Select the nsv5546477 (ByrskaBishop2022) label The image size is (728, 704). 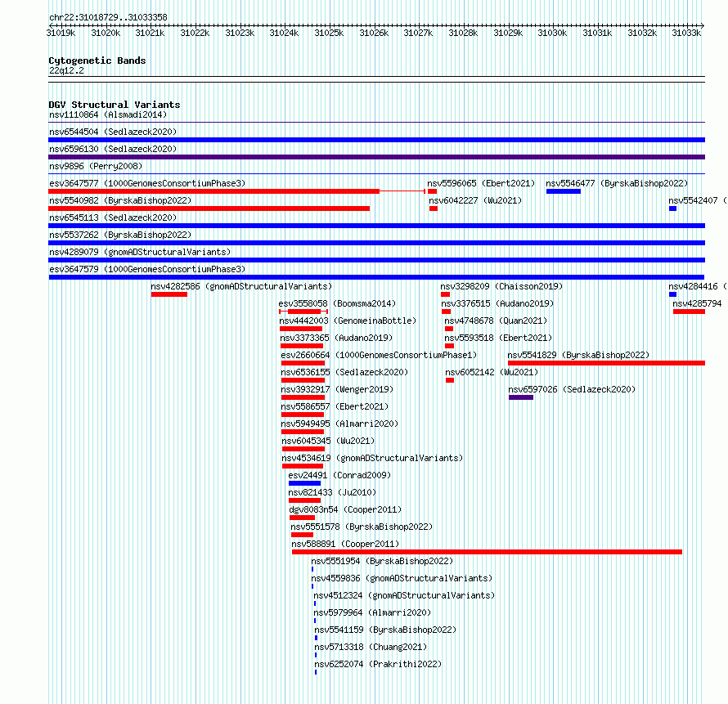617,183
